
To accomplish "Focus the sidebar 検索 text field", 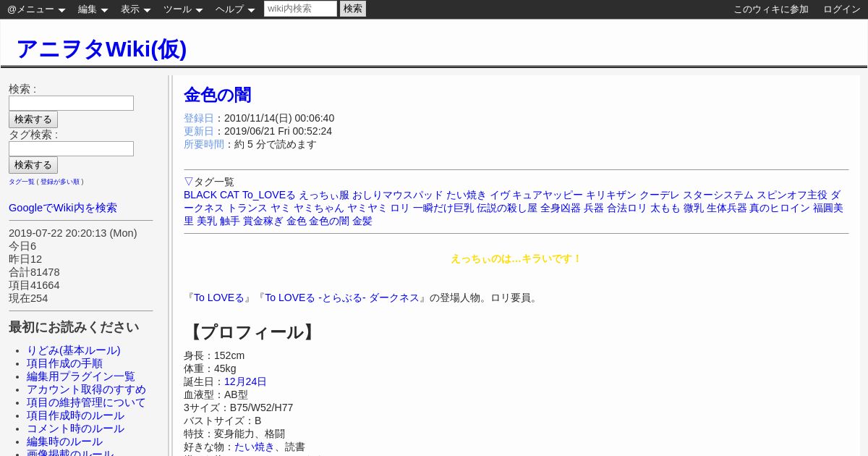I will [71, 103].
